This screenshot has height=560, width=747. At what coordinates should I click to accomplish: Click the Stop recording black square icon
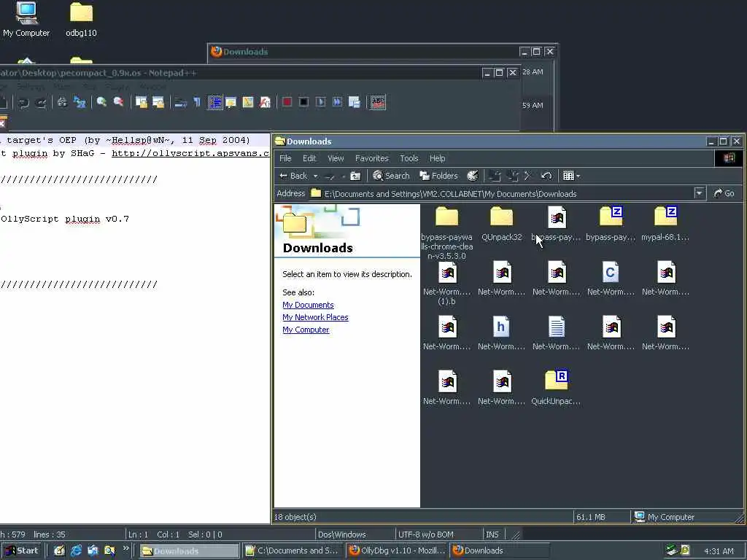click(304, 102)
